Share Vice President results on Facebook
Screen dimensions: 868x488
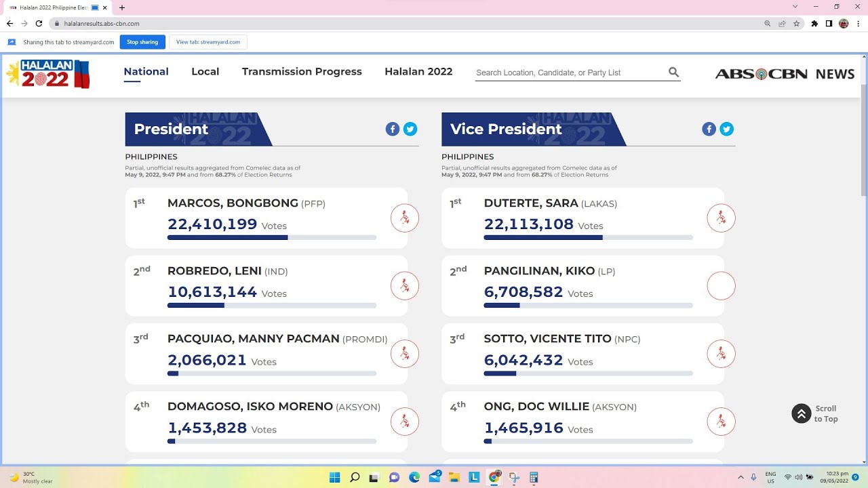pos(709,129)
